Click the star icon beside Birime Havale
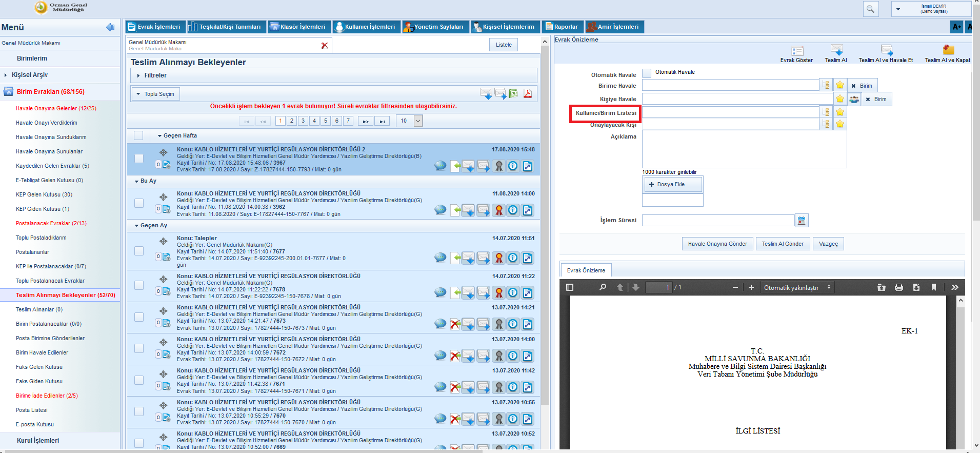 coord(840,85)
